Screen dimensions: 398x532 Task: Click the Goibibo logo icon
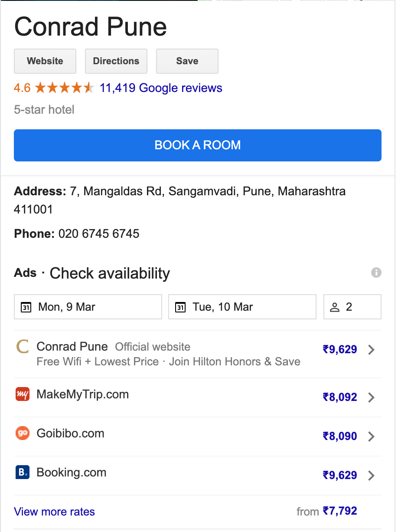[23, 433]
